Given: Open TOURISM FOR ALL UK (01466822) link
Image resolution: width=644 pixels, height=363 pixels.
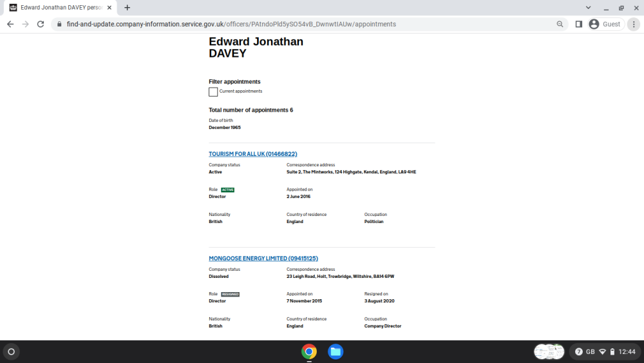Looking at the screenshot, I should 252,153.
